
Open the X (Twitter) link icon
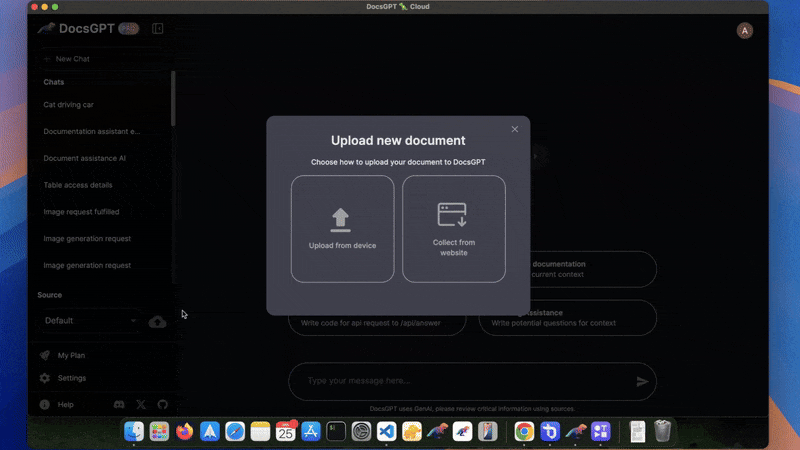click(x=141, y=404)
